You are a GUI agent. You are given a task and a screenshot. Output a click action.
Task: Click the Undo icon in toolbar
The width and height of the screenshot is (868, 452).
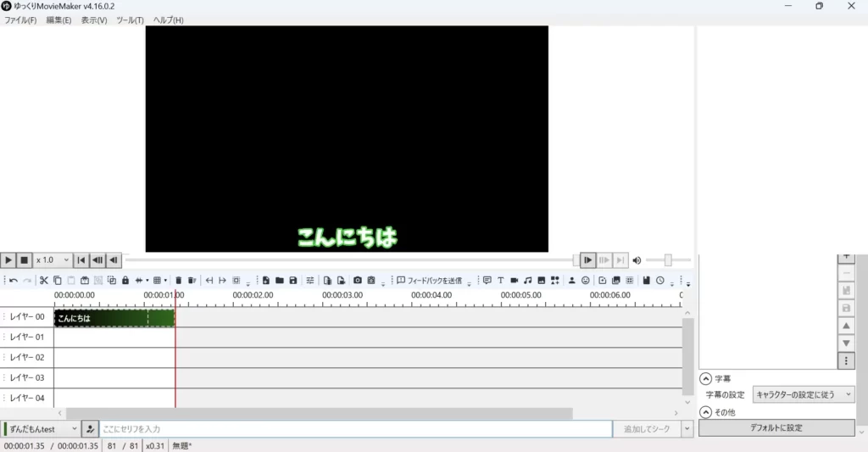[14, 281]
